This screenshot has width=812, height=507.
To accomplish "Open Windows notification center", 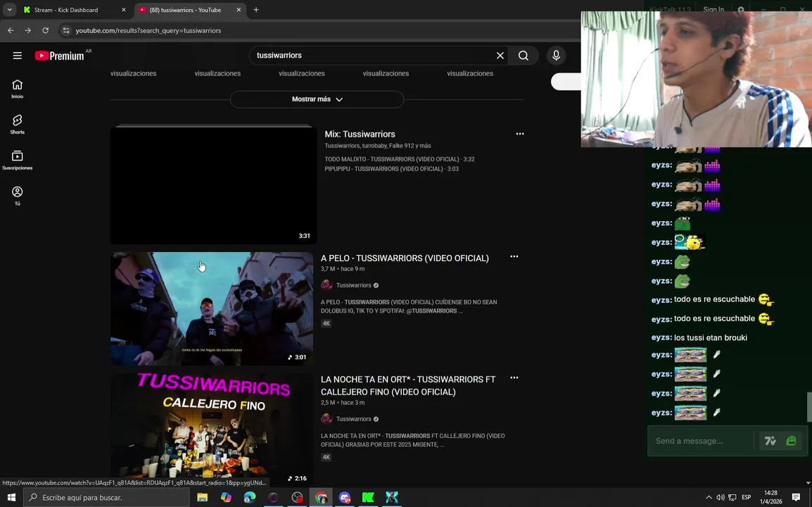I will [796, 497].
